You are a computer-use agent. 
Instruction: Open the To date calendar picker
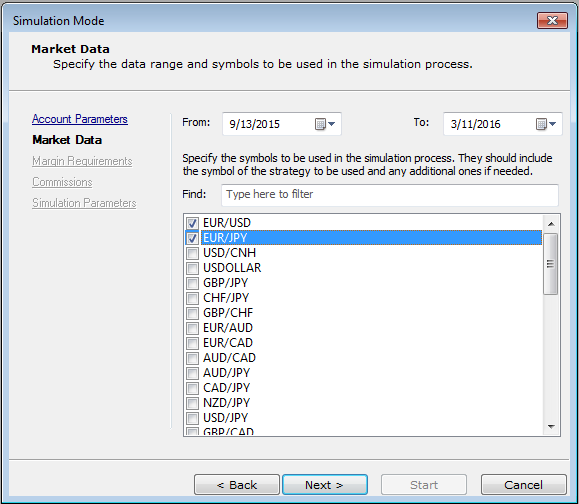[546, 124]
